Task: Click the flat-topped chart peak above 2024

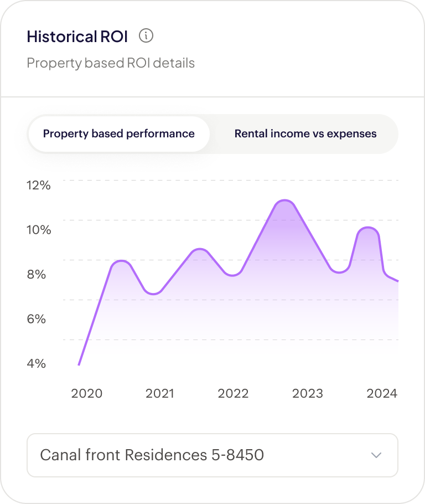Action: tap(368, 229)
